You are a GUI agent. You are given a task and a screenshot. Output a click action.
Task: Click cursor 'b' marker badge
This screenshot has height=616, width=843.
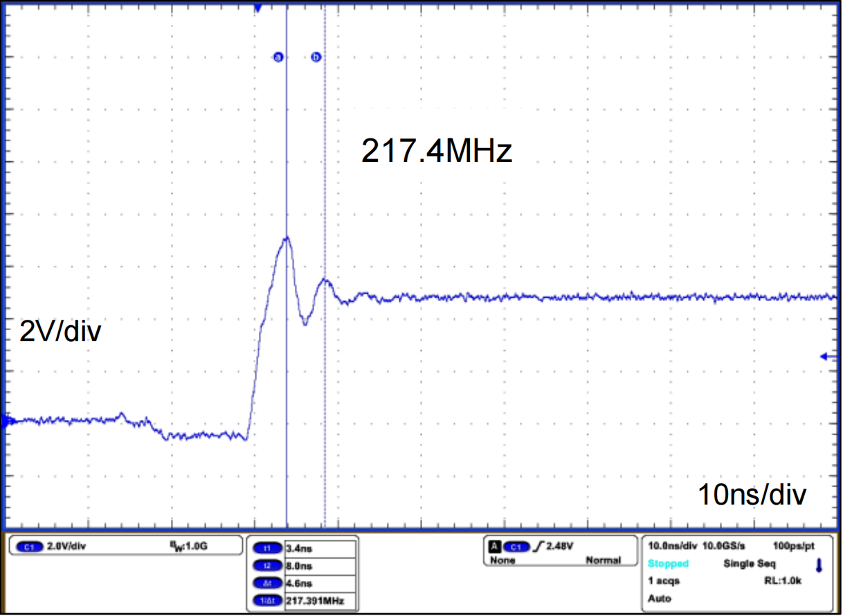pyautogui.click(x=316, y=57)
